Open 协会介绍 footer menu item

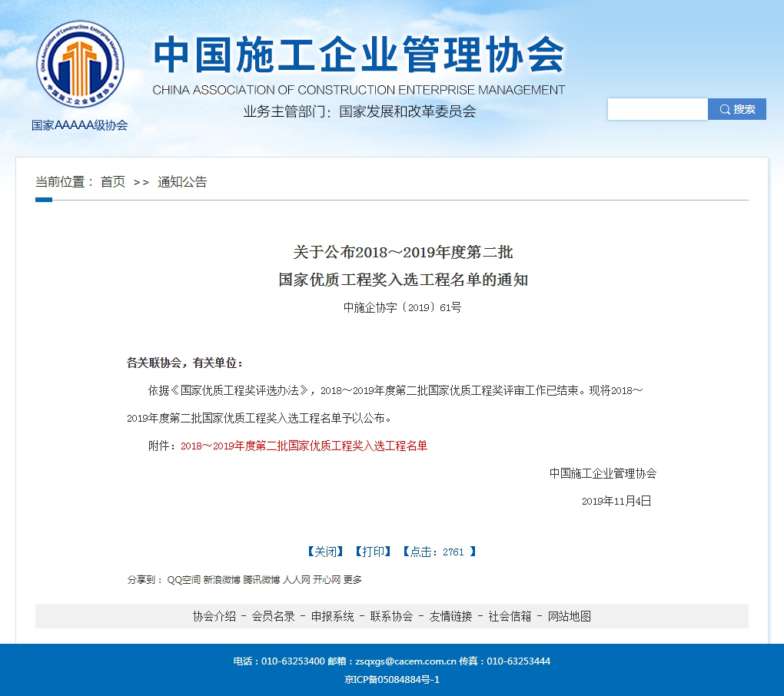click(214, 616)
